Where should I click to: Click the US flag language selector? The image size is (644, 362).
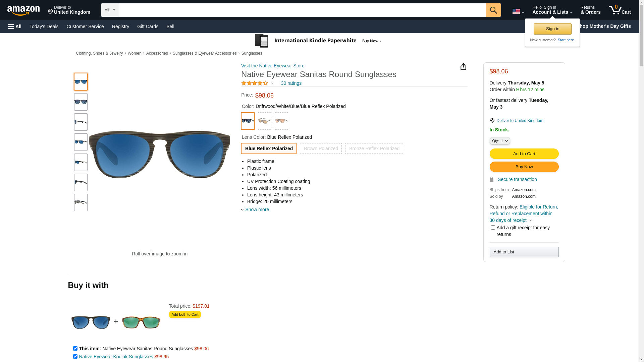tap(518, 11)
